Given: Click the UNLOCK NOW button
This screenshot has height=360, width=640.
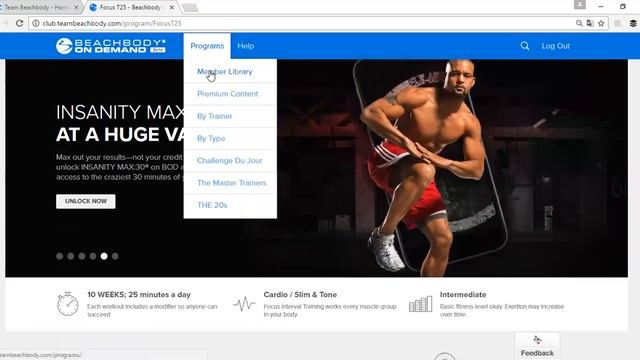Looking at the screenshot, I should click(86, 201).
